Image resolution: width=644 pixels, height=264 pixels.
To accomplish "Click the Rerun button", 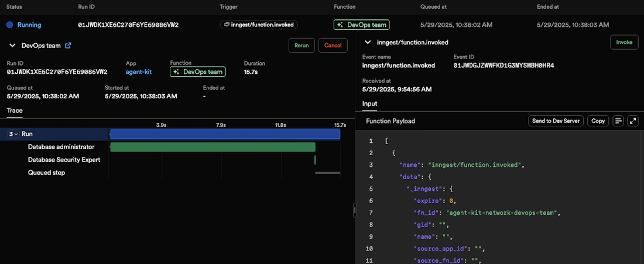I will (302, 46).
